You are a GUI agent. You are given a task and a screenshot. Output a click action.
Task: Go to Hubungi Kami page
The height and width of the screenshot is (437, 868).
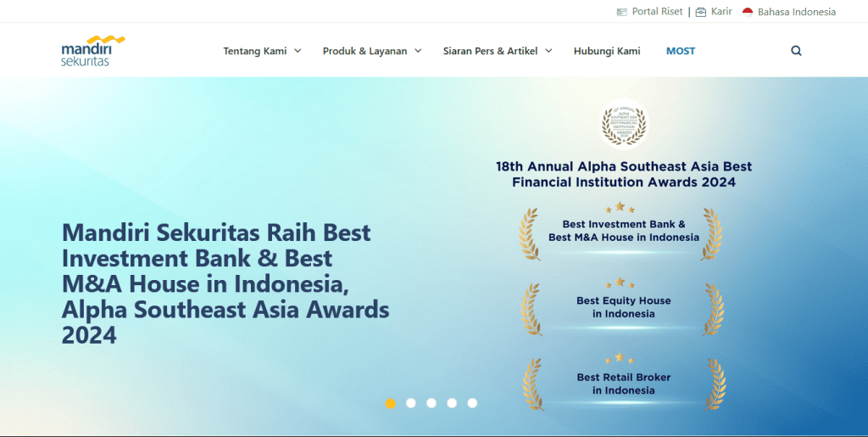point(607,51)
